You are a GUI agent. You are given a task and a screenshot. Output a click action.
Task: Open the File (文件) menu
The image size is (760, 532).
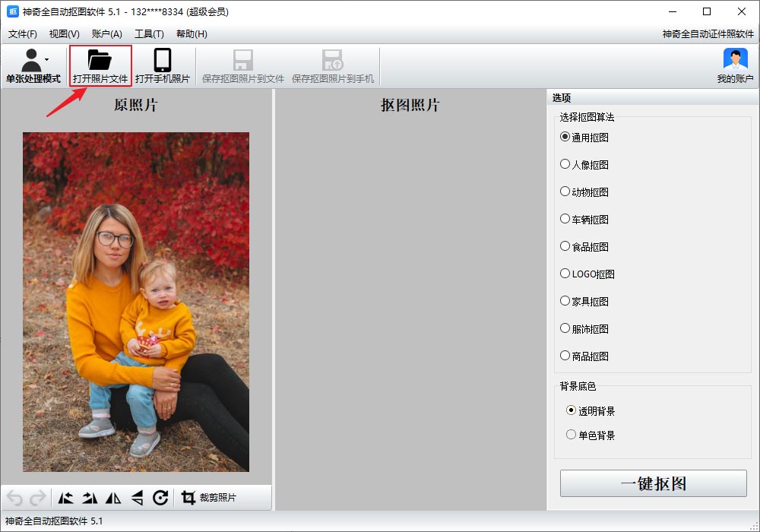tap(22, 34)
